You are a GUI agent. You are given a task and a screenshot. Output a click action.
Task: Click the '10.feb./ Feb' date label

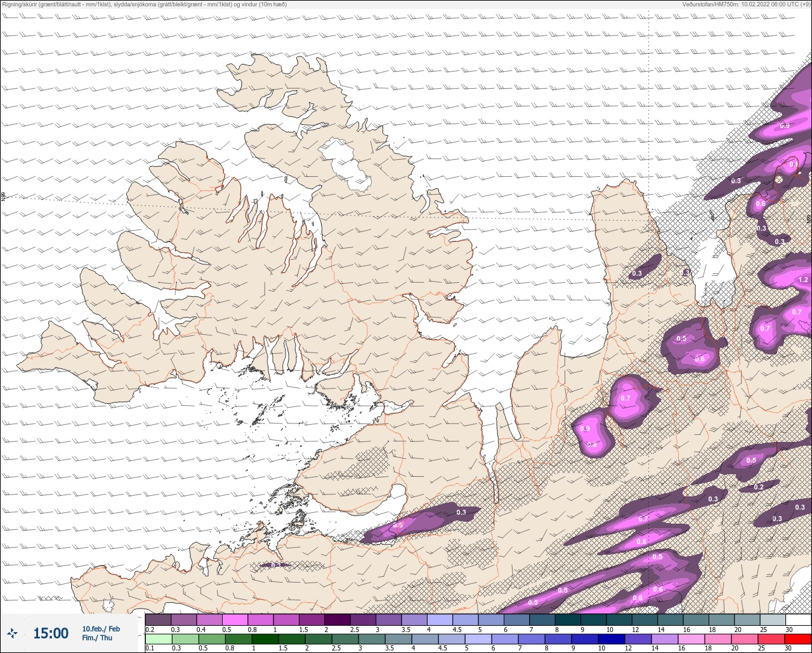pos(101,629)
